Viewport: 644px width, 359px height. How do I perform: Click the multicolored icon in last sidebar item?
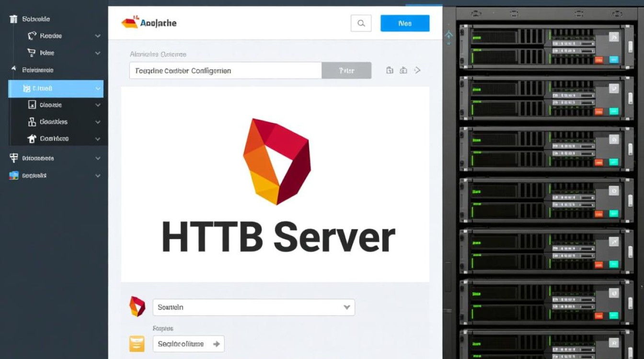point(14,176)
